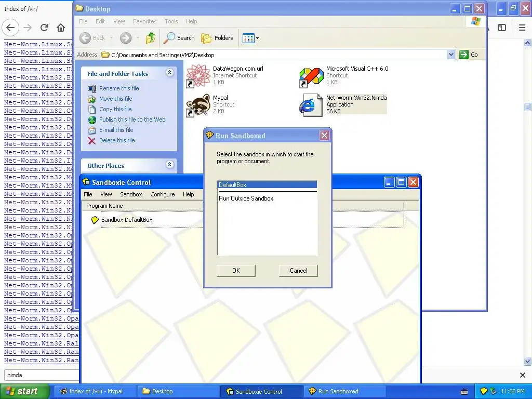Close the Run Sandboxed dialog
Image resolution: width=532 pixels, height=399 pixels.
click(x=324, y=136)
